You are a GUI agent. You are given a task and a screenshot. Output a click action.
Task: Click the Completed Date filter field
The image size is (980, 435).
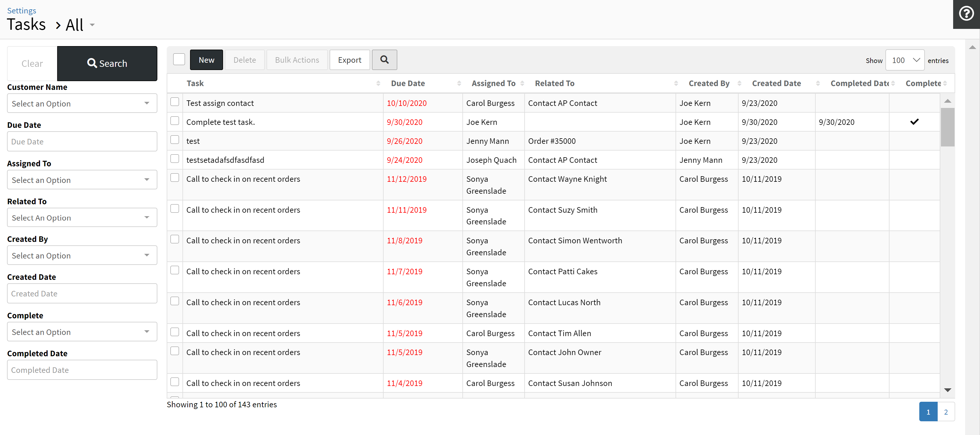(x=82, y=370)
